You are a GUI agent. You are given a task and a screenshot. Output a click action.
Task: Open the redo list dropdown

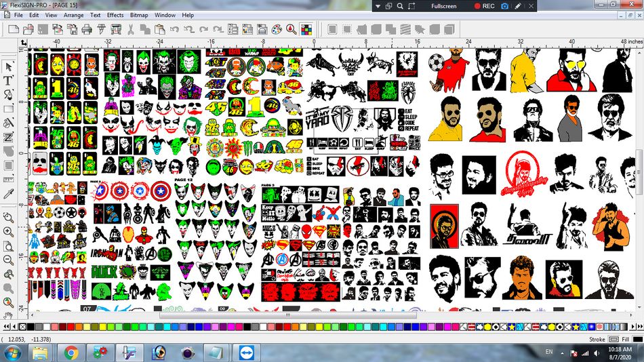click(218, 29)
